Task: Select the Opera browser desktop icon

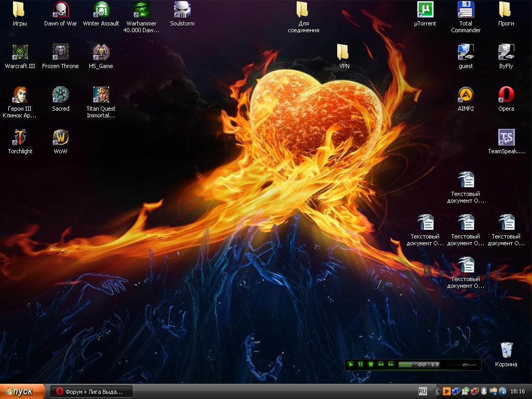Action: pyautogui.click(x=506, y=95)
